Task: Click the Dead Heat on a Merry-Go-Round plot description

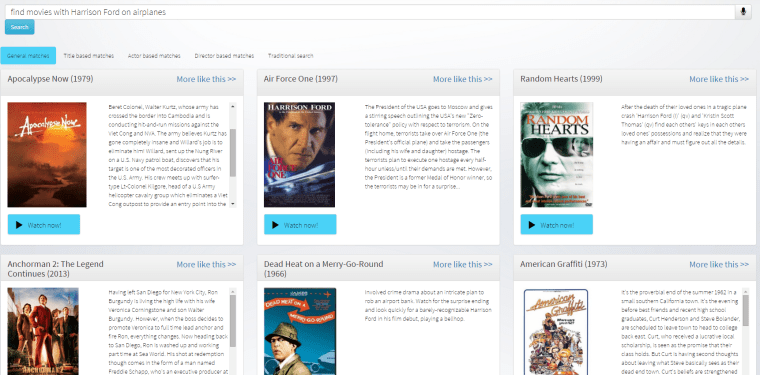Action: pyautogui.click(x=427, y=306)
